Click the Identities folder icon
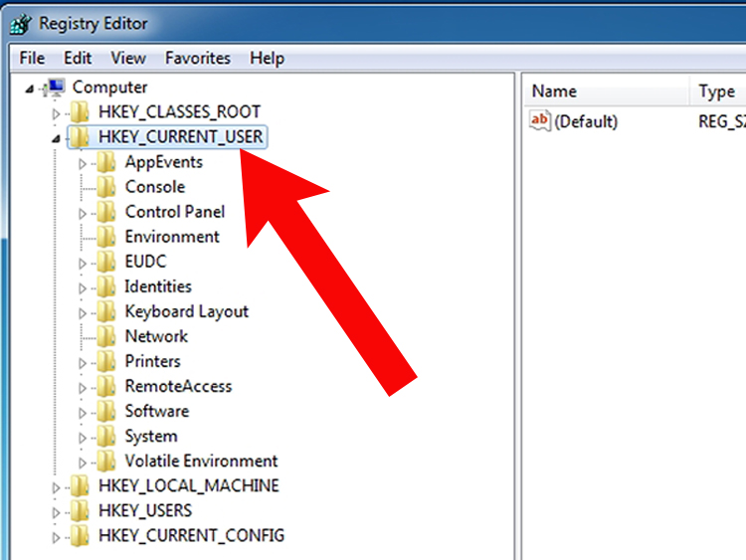 pos(106,286)
